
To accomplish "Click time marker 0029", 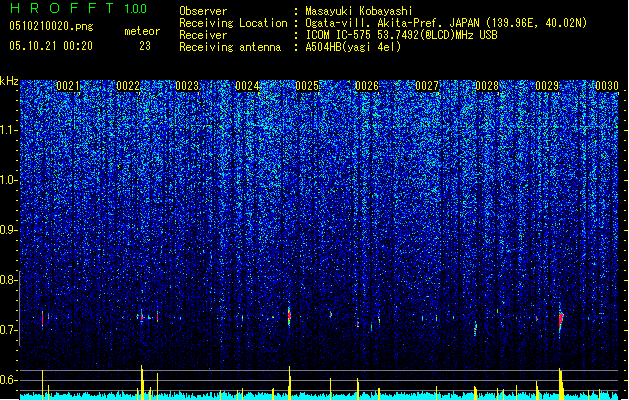I will click(x=547, y=86).
